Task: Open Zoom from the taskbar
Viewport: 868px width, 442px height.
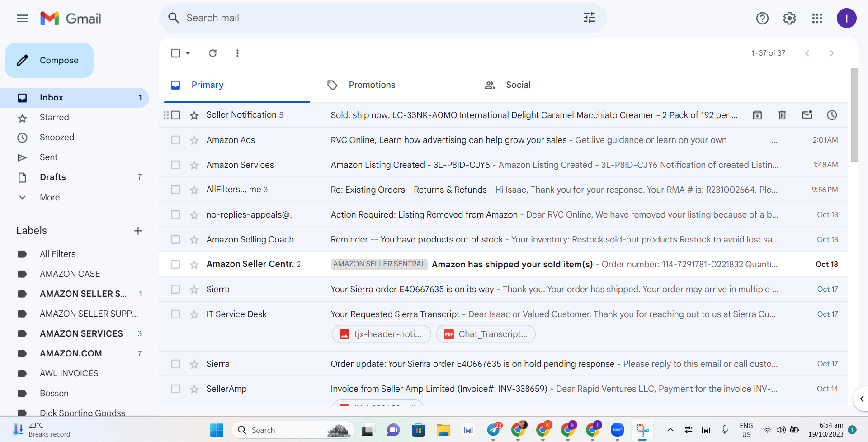Action: 617,430
